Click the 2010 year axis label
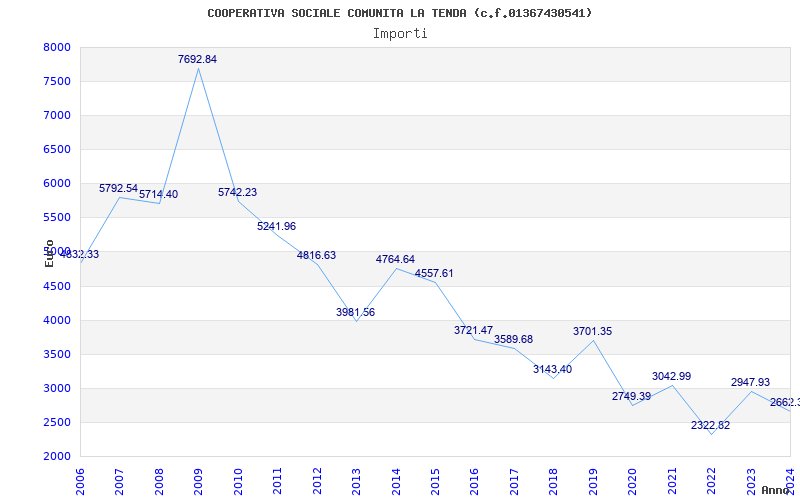 click(238, 482)
